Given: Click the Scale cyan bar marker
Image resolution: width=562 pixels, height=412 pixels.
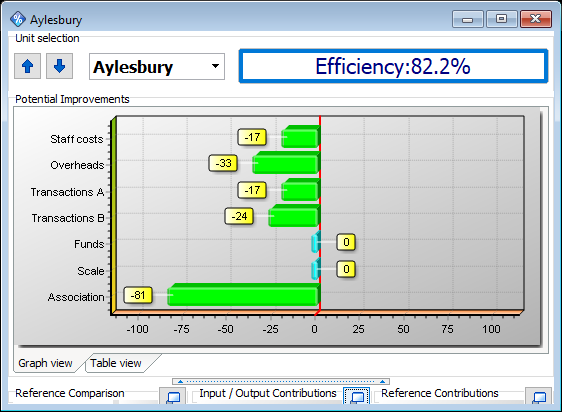Looking at the screenshot, I should (316, 269).
